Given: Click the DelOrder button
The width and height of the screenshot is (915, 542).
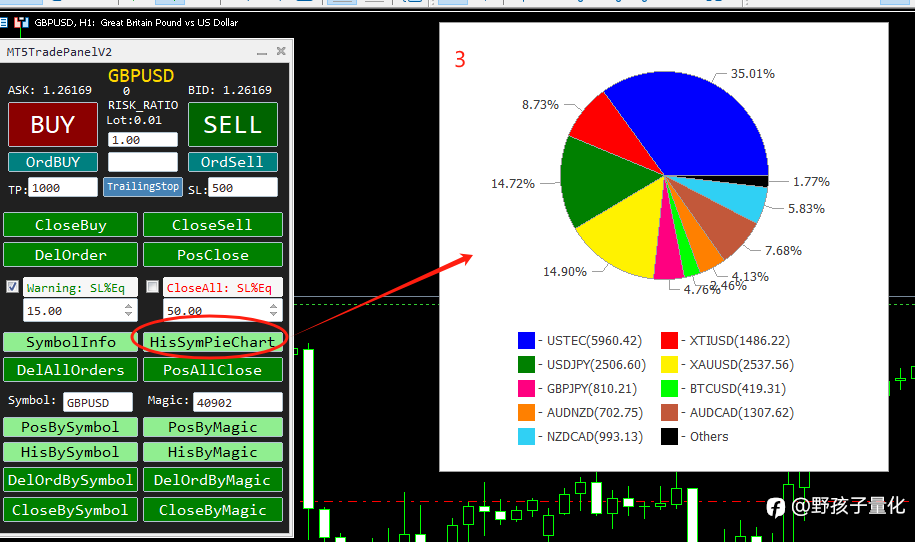Looking at the screenshot, I should tap(71, 255).
